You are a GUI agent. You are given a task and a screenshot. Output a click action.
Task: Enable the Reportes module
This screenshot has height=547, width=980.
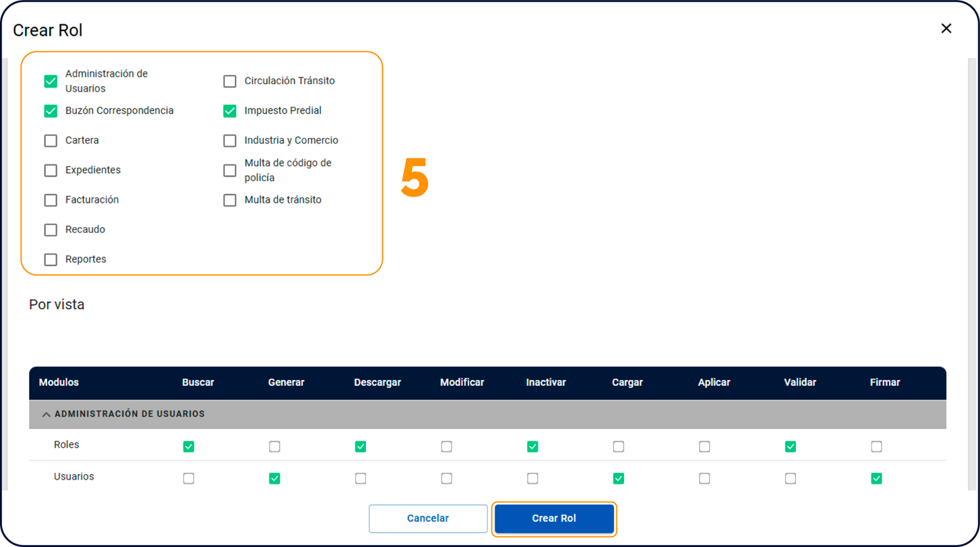point(51,259)
